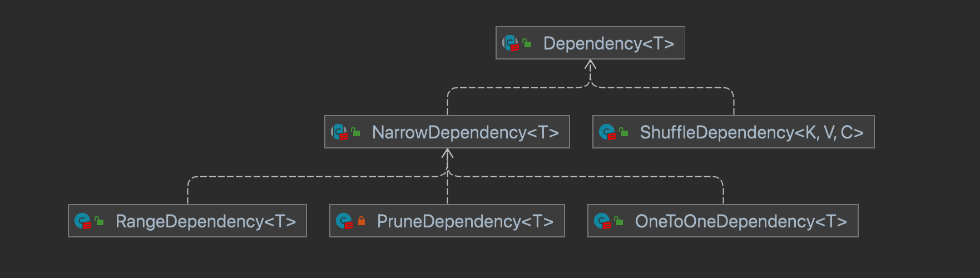Select the RangeDependency<T> class label
Viewport: 980px width, 278px height.
pos(206,221)
